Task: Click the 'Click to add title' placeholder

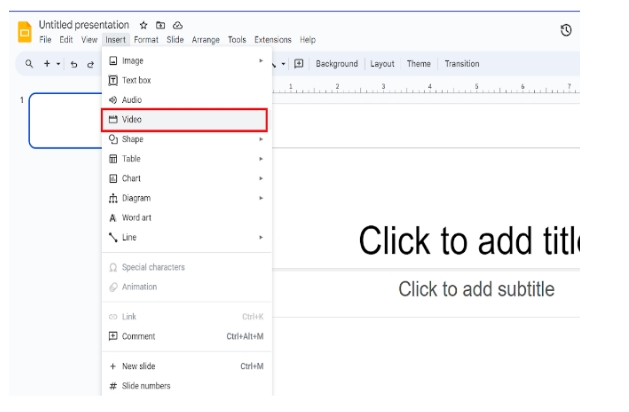Action: tap(469, 241)
